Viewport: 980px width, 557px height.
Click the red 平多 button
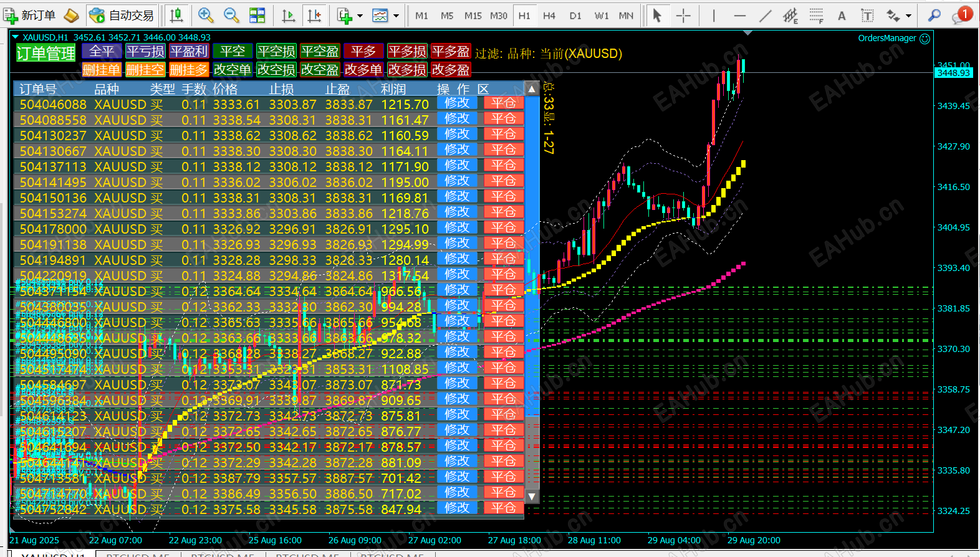[x=363, y=51]
